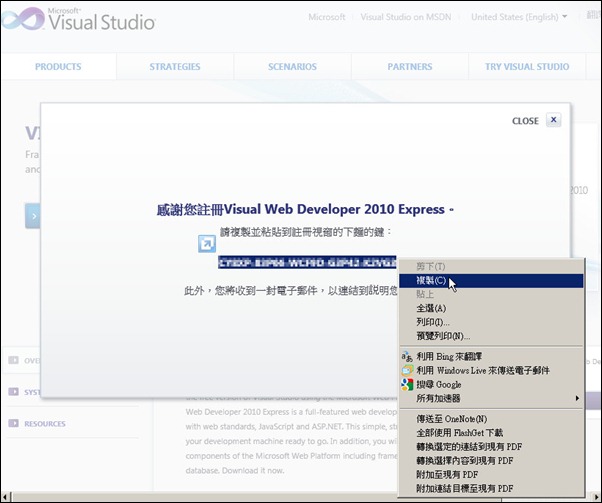Click the icon beside RESOURCES sidebar item
Screen dimensions: 602x503
coord(13,423)
